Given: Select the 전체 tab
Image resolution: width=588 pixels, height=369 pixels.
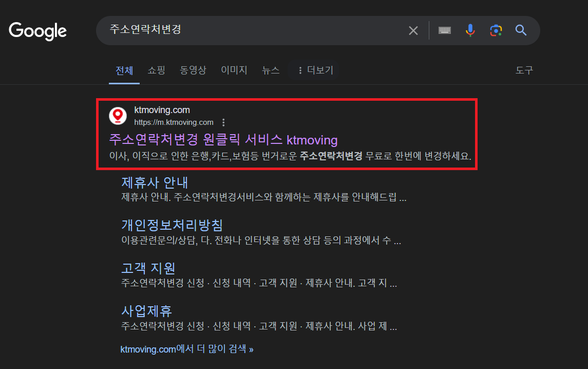Looking at the screenshot, I should [124, 70].
